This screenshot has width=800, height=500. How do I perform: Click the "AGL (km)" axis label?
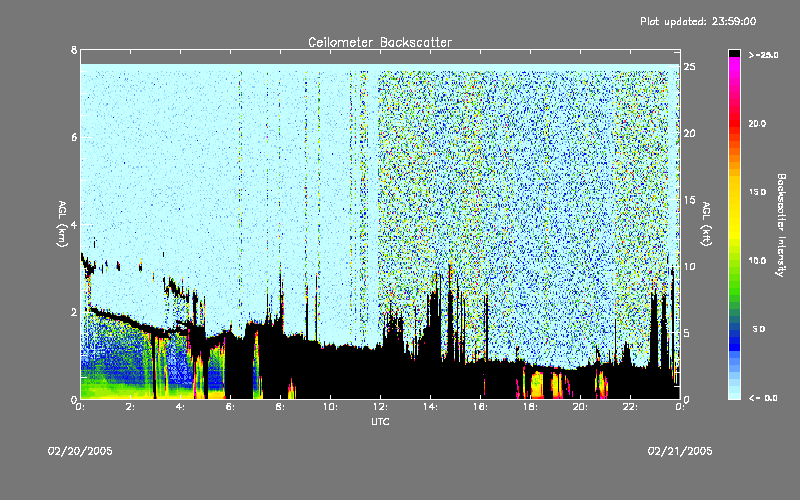tap(62, 224)
